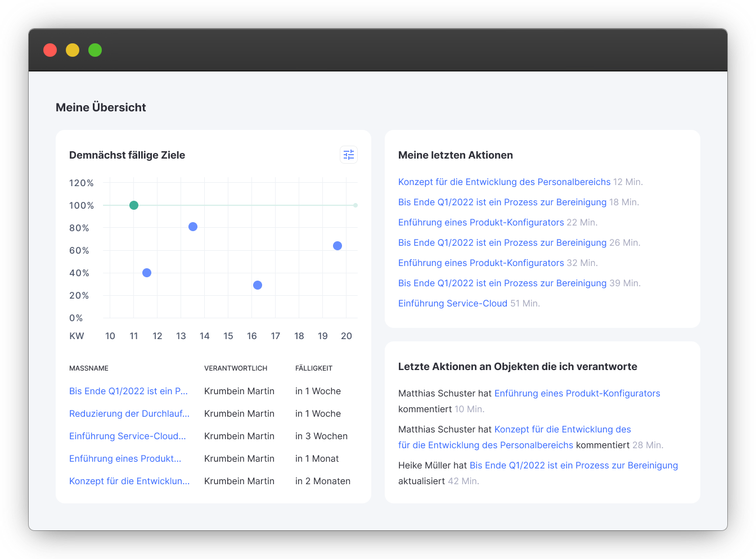Click the blue data point near KW 20
Screen dimensions: 756x559
click(x=337, y=246)
